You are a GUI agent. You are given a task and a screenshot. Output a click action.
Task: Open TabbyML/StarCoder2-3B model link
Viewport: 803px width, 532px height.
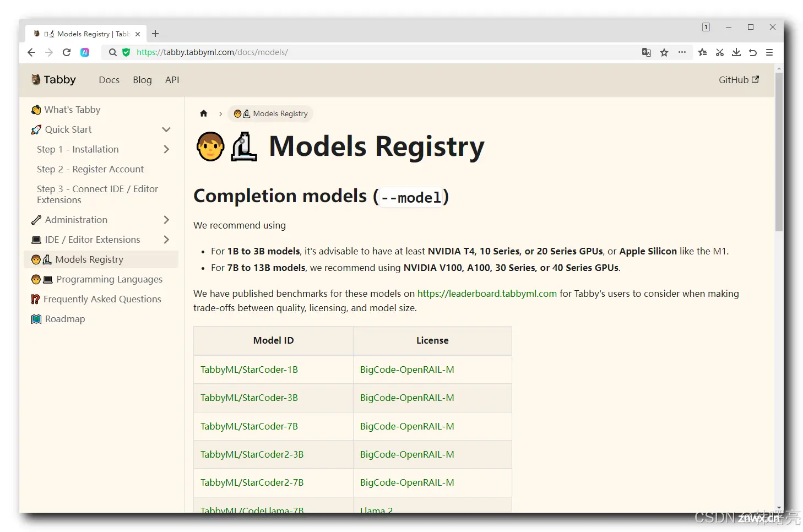point(252,454)
